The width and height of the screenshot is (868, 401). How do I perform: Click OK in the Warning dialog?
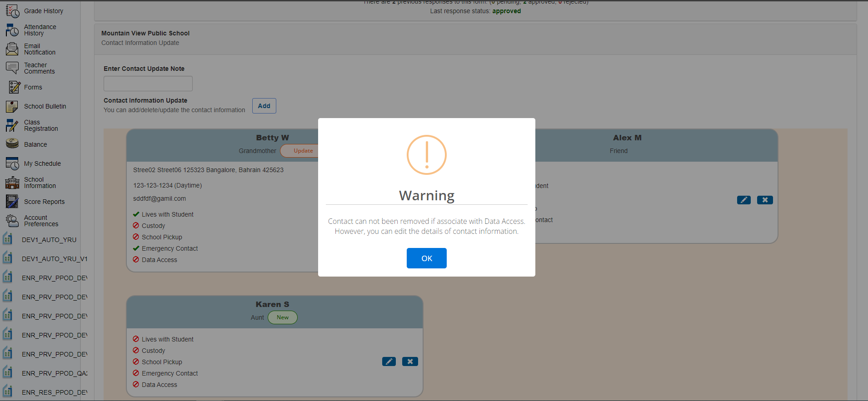[426, 258]
